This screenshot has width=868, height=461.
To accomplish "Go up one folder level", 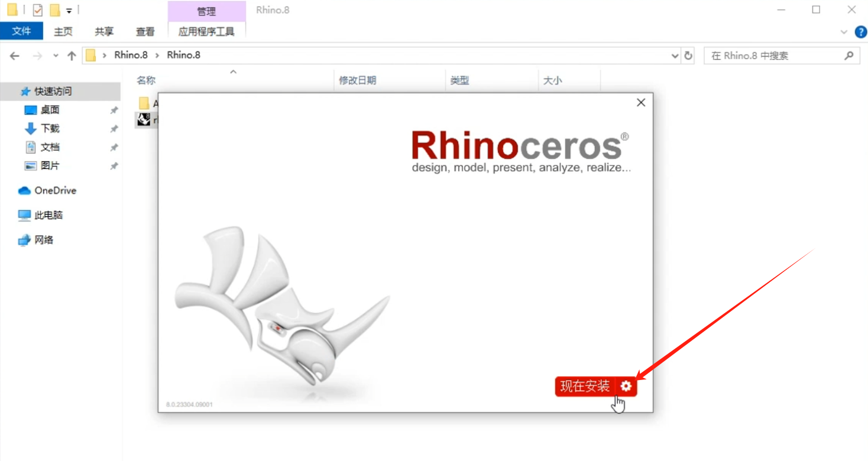I will pos(72,55).
